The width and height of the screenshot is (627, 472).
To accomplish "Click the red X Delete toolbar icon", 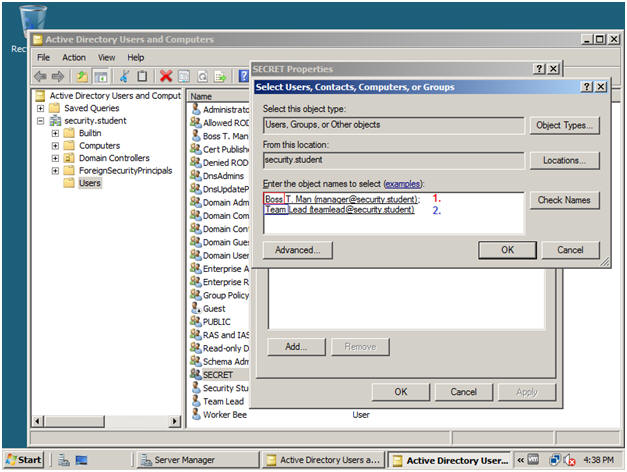I will [x=166, y=76].
